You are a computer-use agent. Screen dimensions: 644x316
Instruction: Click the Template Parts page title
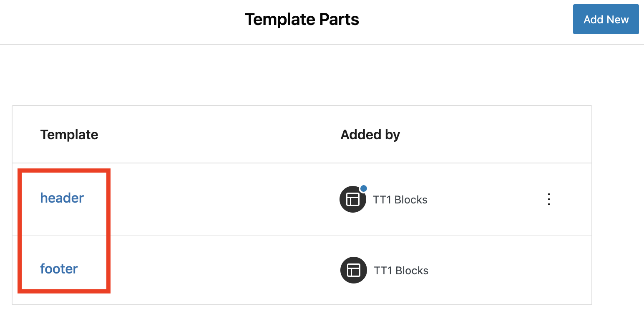[x=302, y=20]
